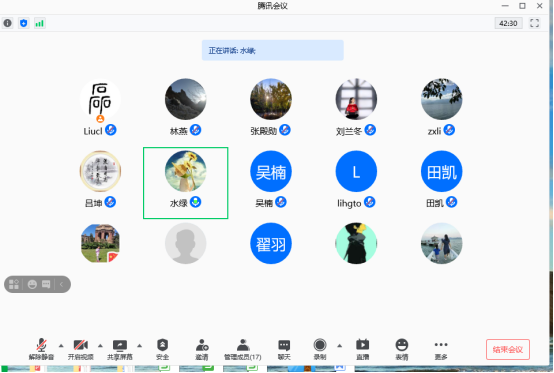Start live streaming with the broadcast icon

tap(363, 349)
